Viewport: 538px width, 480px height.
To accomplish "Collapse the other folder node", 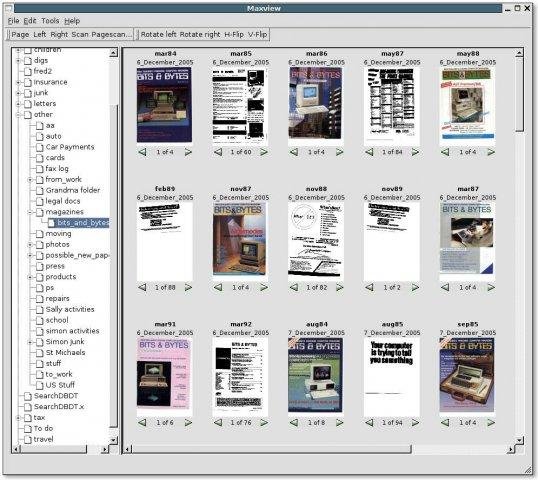I will (x=18, y=115).
